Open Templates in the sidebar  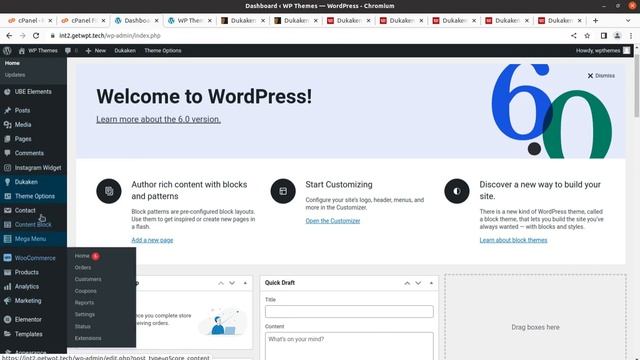[x=29, y=334]
